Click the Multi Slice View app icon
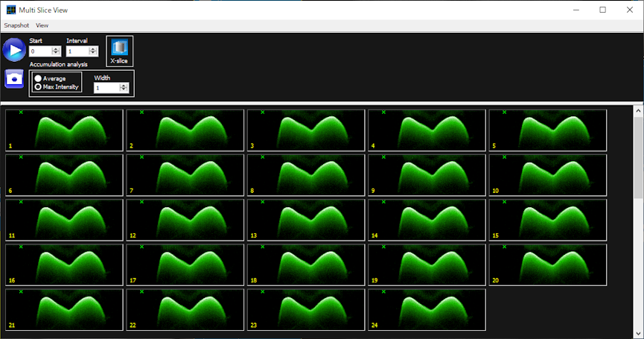 click(x=10, y=10)
